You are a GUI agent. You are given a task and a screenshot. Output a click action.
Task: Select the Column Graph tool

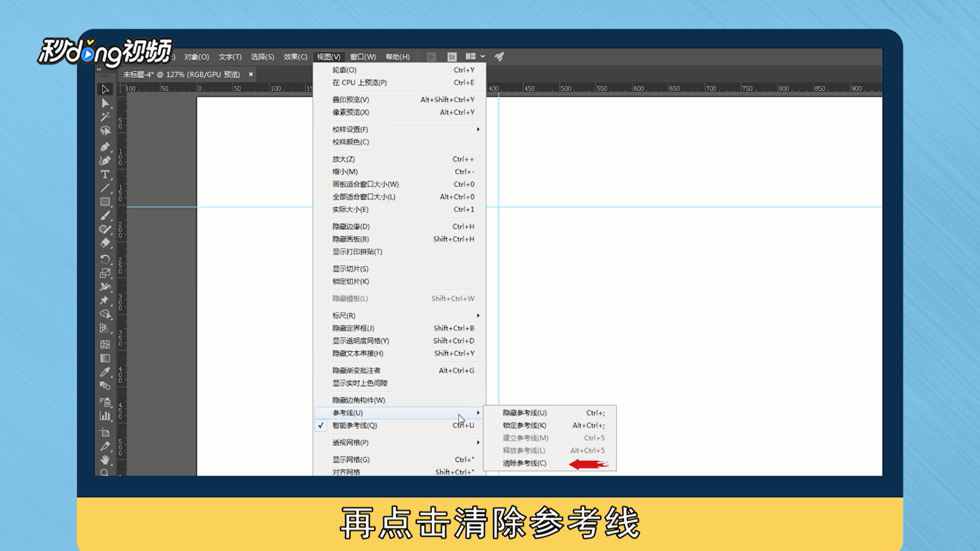coord(105,416)
